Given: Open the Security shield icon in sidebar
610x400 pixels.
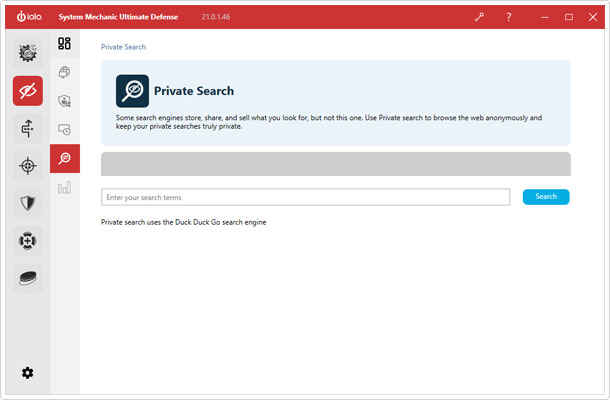Looking at the screenshot, I should tap(28, 203).
